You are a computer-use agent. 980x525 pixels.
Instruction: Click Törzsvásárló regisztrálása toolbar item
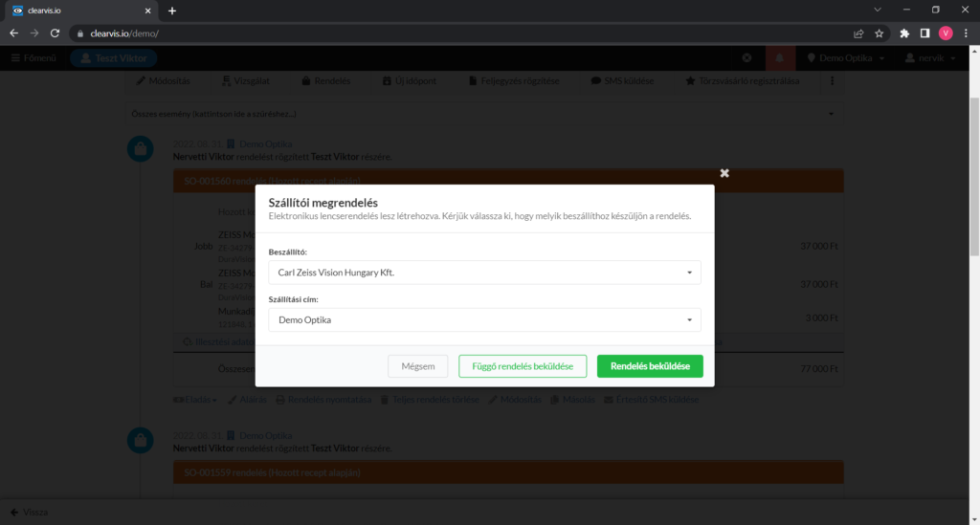743,81
